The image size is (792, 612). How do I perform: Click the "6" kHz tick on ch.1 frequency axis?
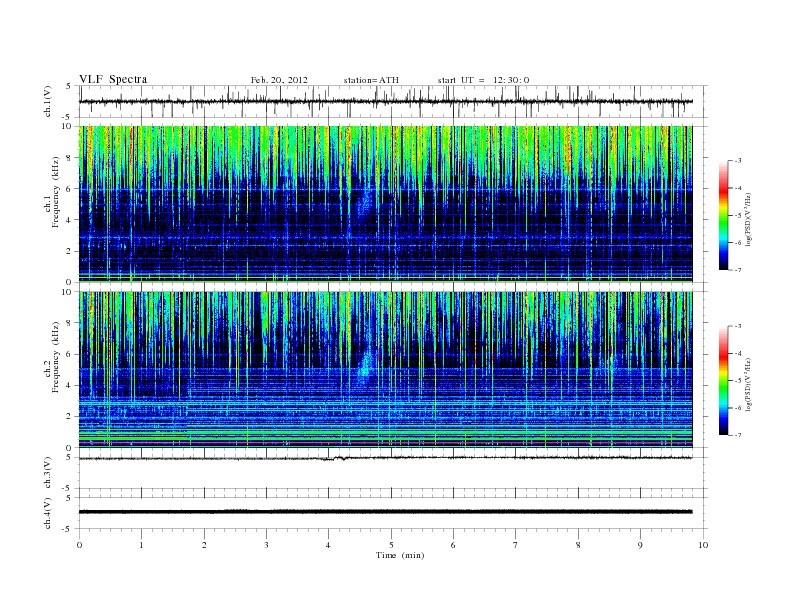[x=69, y=189]
